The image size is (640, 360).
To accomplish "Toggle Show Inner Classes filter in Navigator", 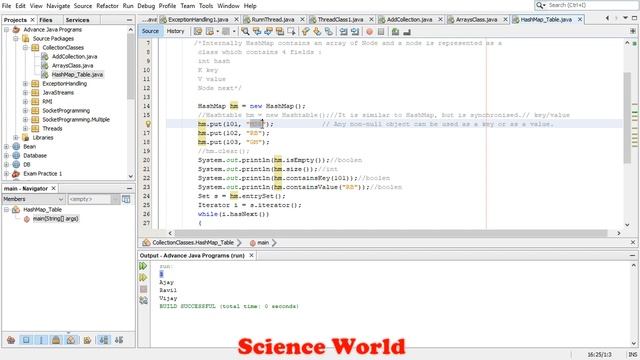I will point(71,340).
